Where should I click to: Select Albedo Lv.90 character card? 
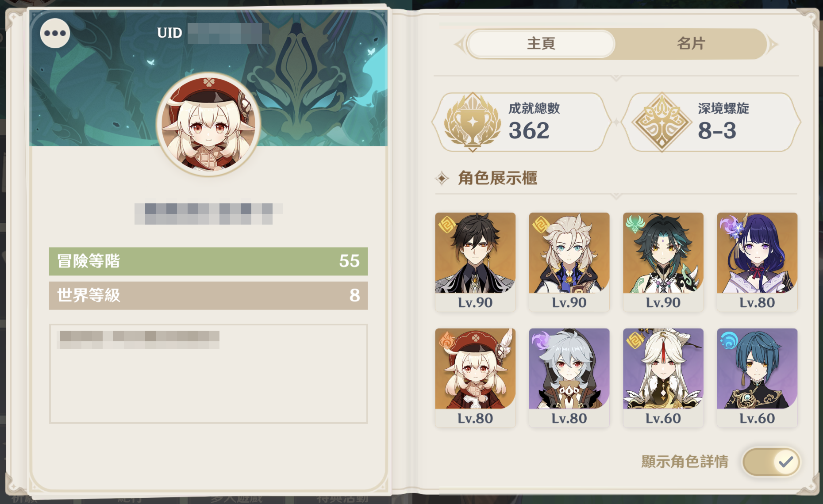(x=569, y=262)
